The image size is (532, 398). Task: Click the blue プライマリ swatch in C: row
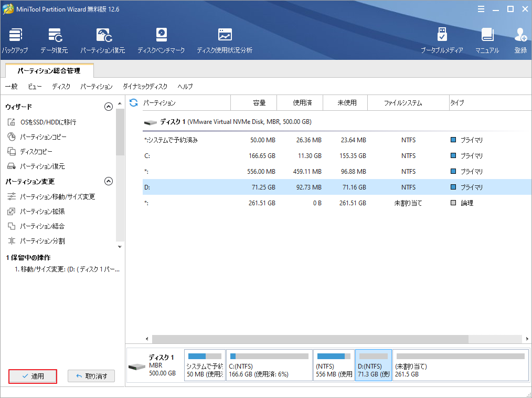(453, 155)
